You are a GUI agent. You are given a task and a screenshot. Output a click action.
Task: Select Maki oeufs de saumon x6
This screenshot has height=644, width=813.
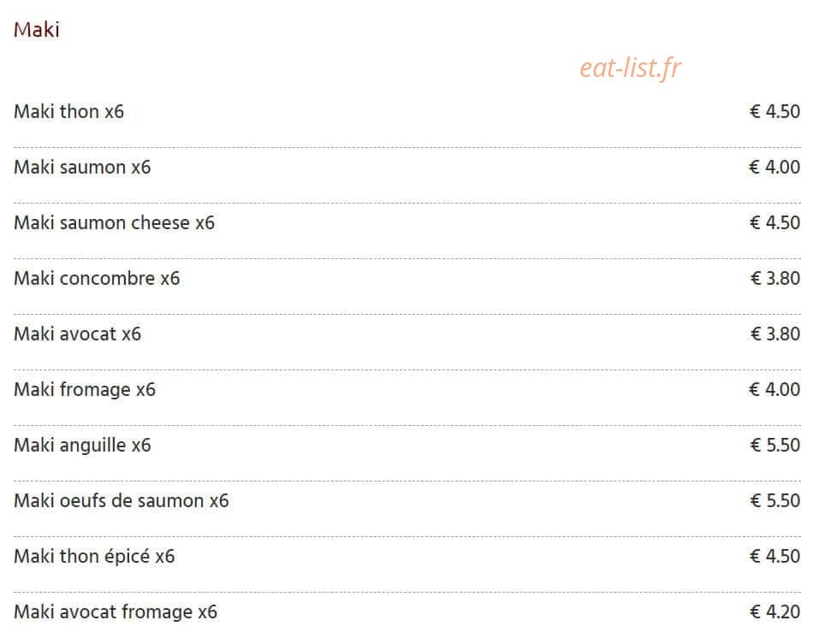tap(122, 500)
